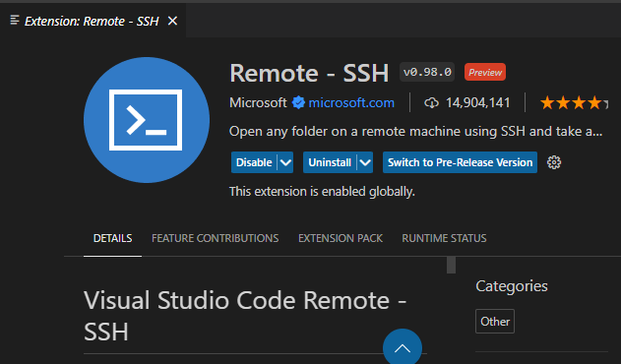Image resolution: width=621 pixels, height=364 pixels.
Task: Click the verified publisher badge next to Microsoft
Action: 298,103
